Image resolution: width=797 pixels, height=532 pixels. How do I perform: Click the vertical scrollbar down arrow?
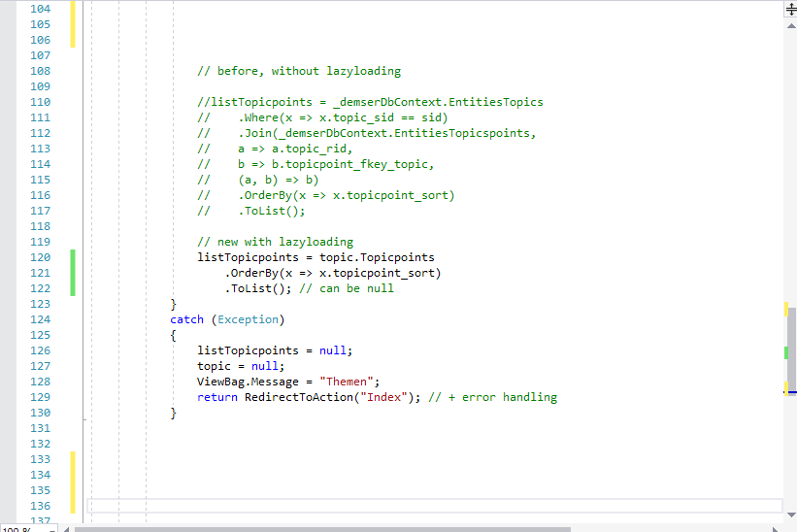click(x=791, y=515)
